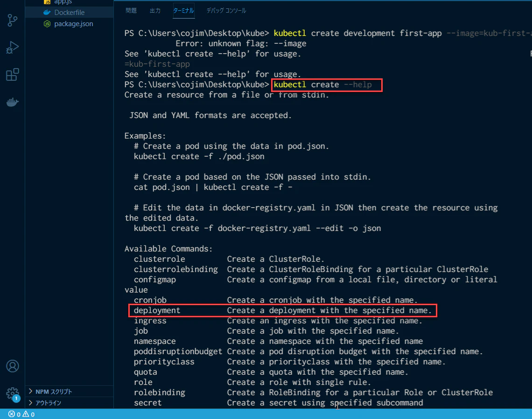Click the 'configmap' command text
Image resolution: width=532 pixels, height=419 pixels.
point(155,280)
